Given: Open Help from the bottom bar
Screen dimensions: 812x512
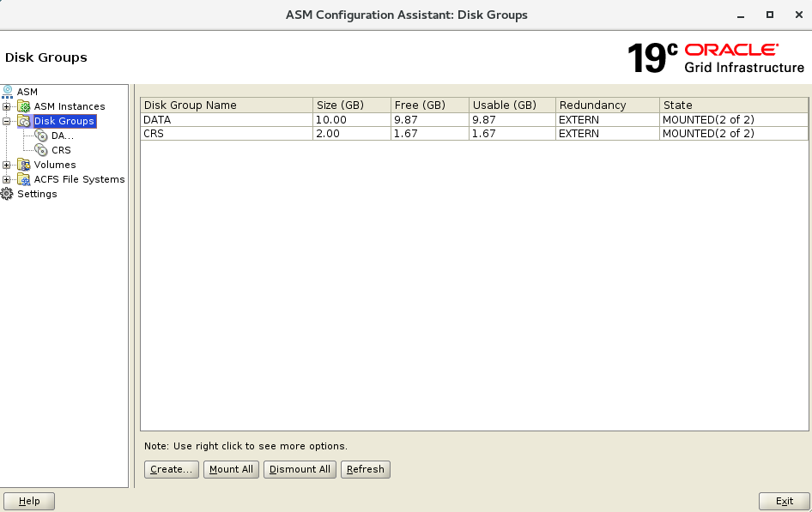Looking at the screenshot, I should pos(29,501).
